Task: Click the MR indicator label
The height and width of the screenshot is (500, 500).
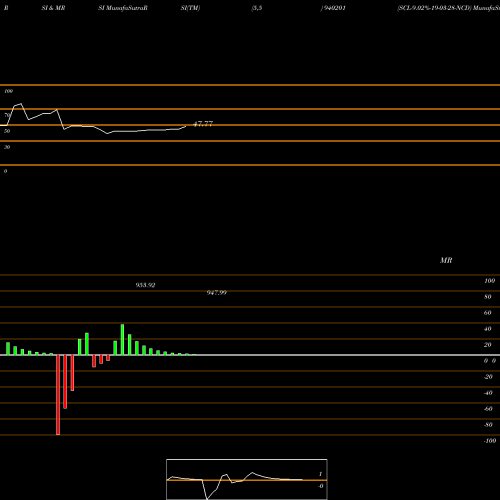Action: pos(446,260)
